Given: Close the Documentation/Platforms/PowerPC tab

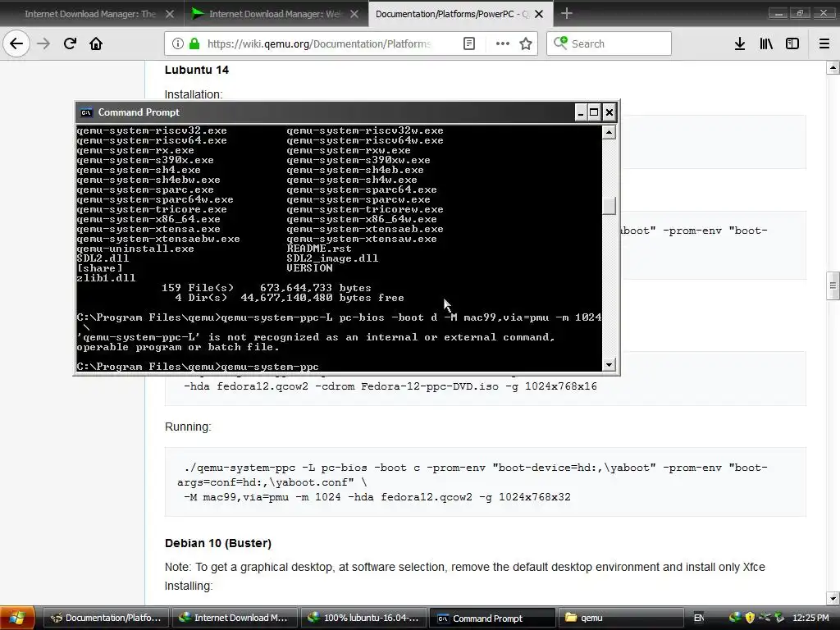Looking at the screenshot, I should pos(539,14).
